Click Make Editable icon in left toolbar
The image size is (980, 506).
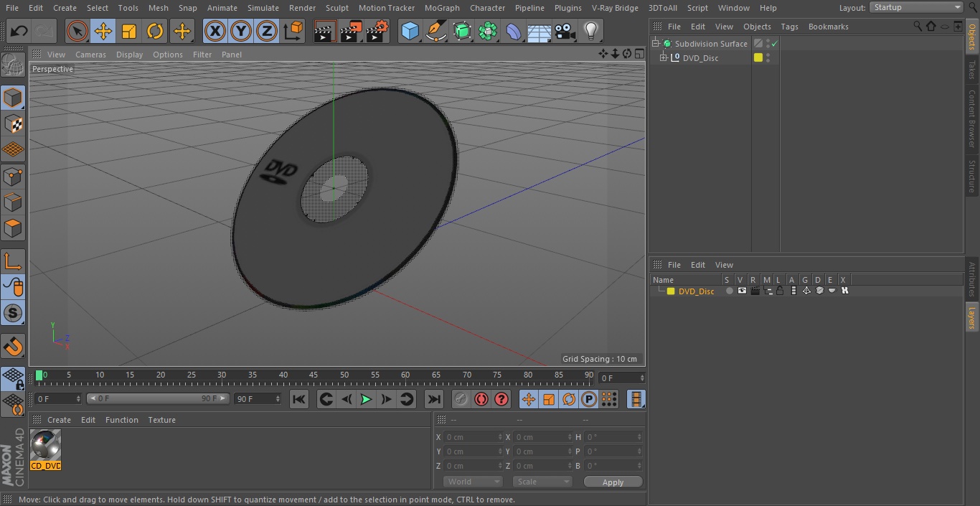tap(13, 65)
